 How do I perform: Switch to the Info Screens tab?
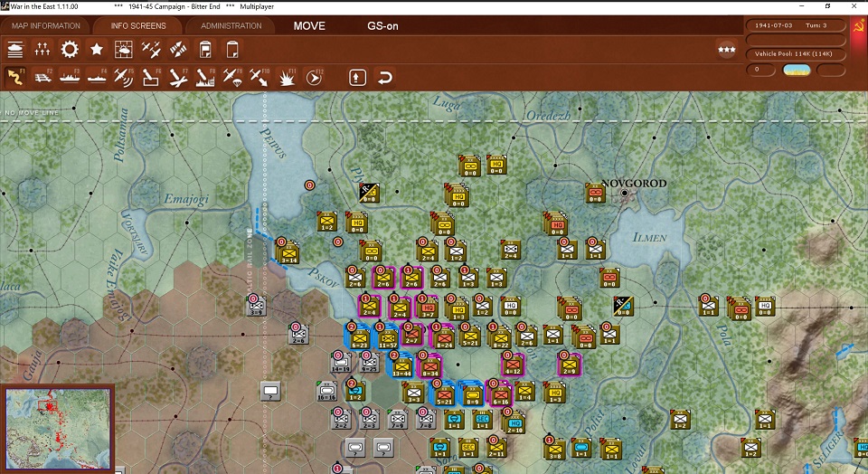click(138, 26)
